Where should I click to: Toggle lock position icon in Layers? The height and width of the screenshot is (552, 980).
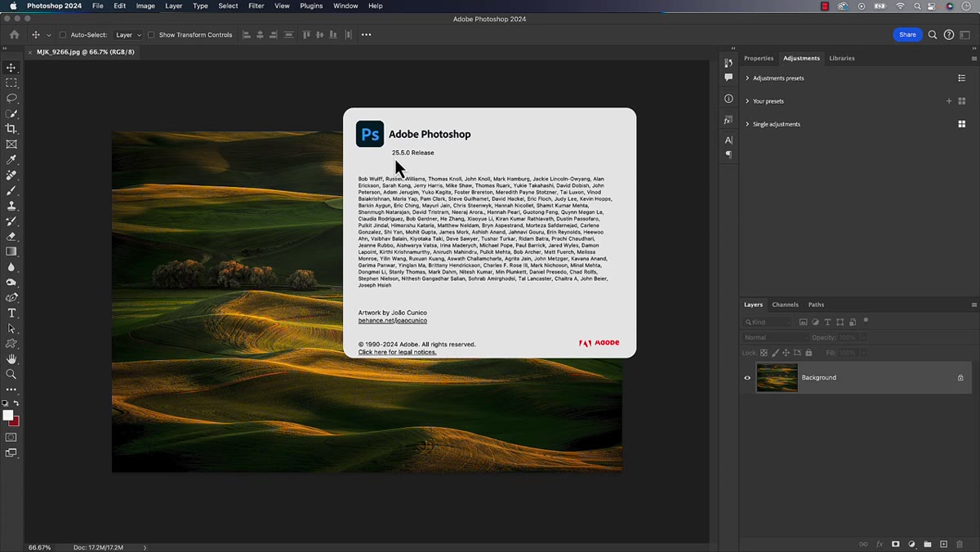(x=786, y=353)
